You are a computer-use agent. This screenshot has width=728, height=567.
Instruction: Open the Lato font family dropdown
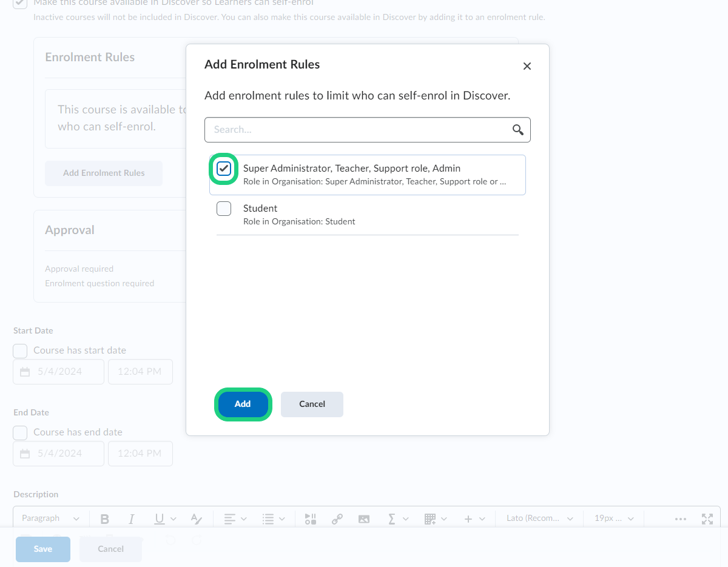pyautogui.click(x=540, y=518)
